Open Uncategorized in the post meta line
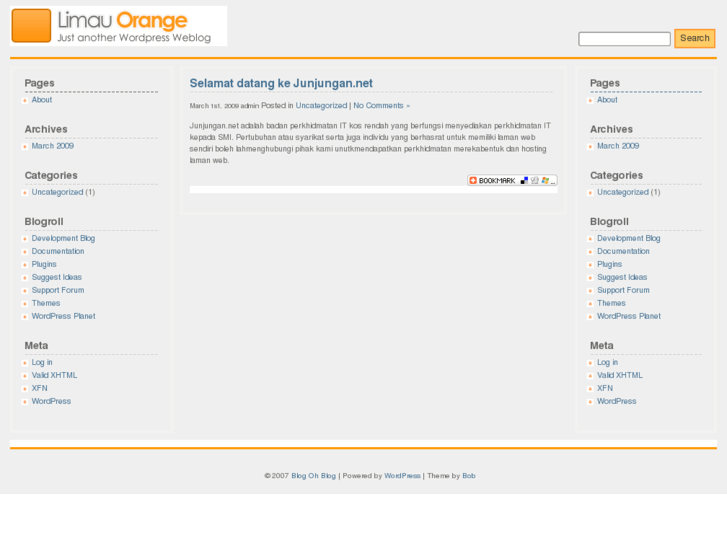 tap(321, 106)
